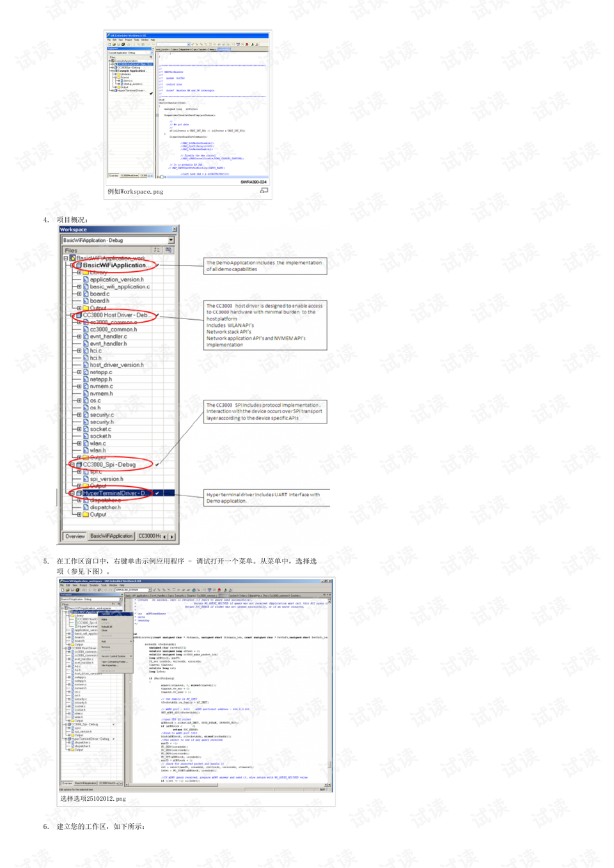The image size is (614, 868).
Task: Click dispatcher.h file icon in large Workspace panel
Action: [86, 507]
